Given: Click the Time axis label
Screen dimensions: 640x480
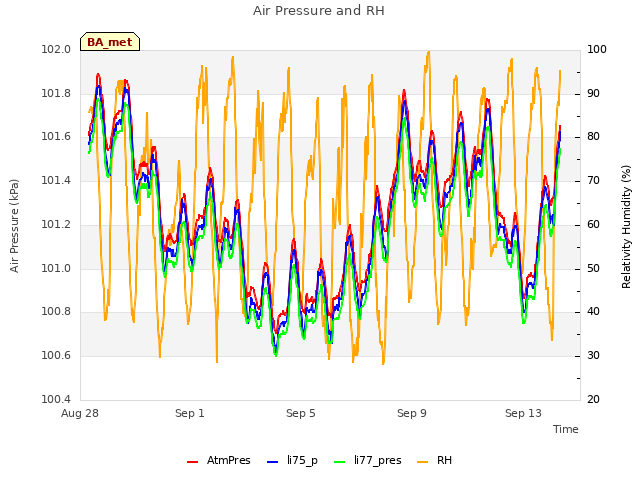Looking at the screenshot, I should click(x=566, y=429).
